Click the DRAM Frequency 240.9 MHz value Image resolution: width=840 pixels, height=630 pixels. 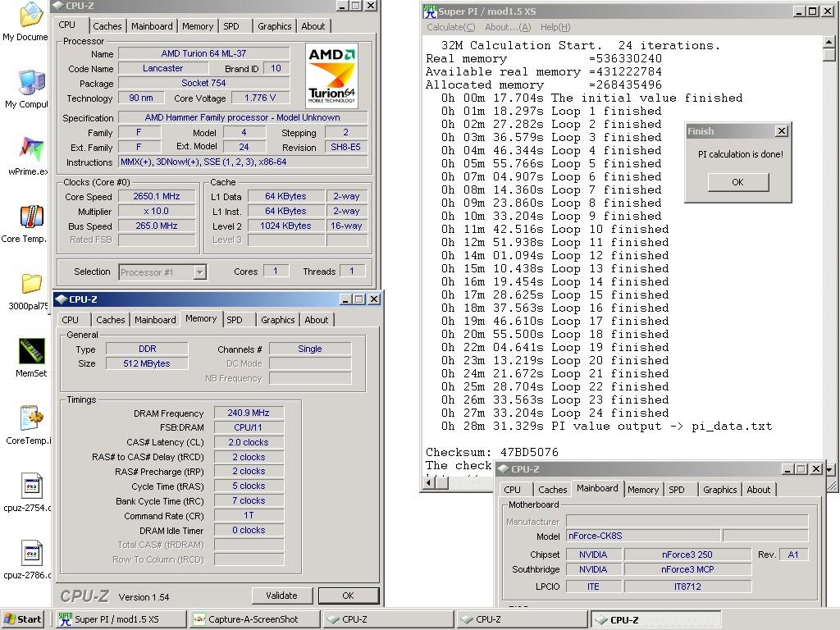(x=249, y=413)
